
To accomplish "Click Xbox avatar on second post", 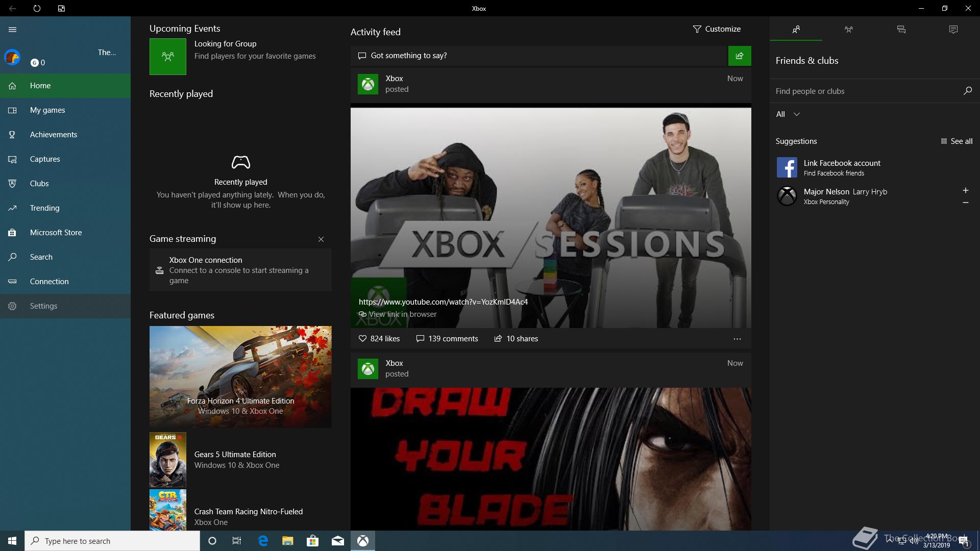I will 368,369.
